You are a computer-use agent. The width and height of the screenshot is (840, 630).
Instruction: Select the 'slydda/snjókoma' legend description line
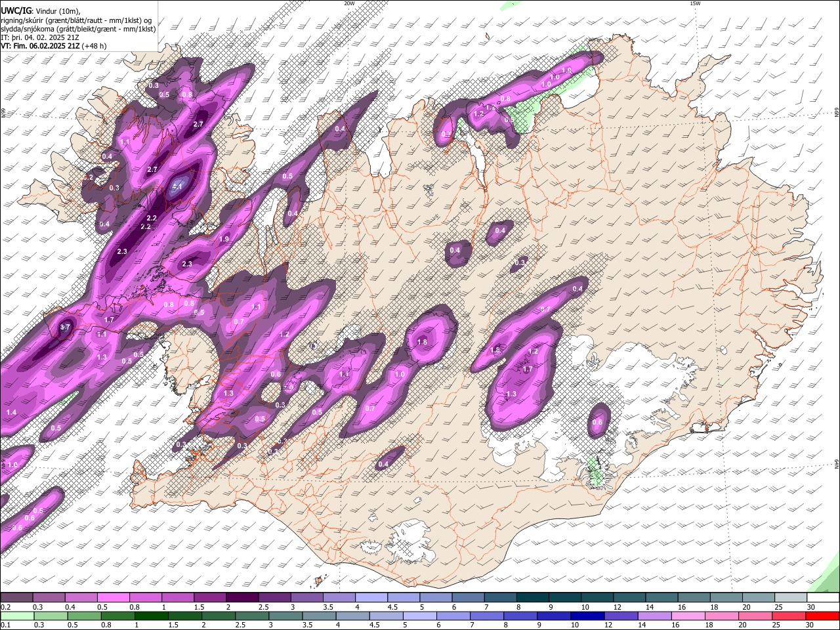pyautogui.click(x=78, y=29)
